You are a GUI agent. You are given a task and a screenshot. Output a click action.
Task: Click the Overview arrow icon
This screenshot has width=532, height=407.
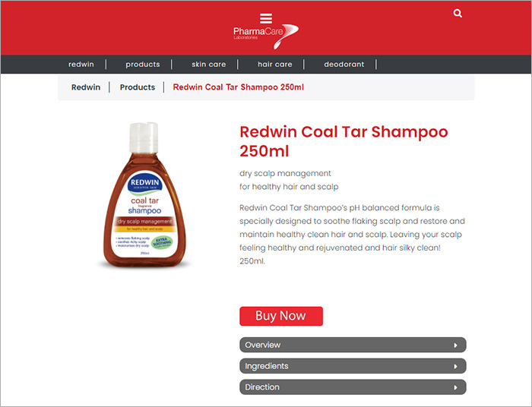pos(455,345)
